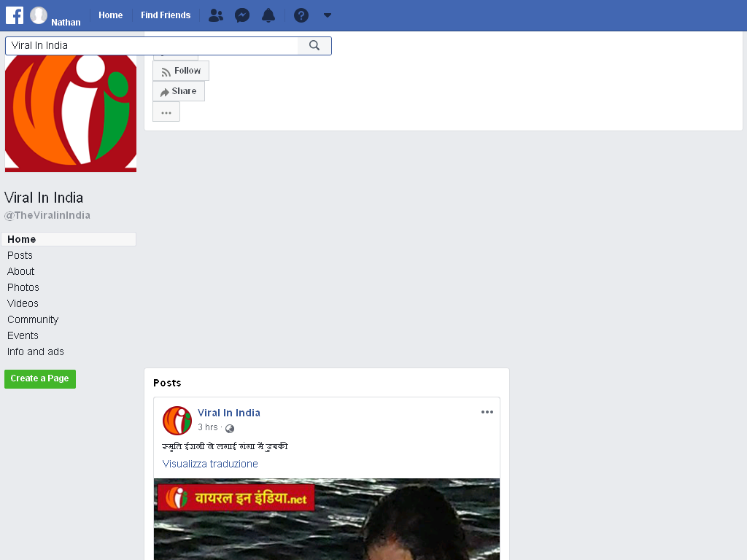Click the search magnifier button
The image size is (747, 560).
click(314, 46)
